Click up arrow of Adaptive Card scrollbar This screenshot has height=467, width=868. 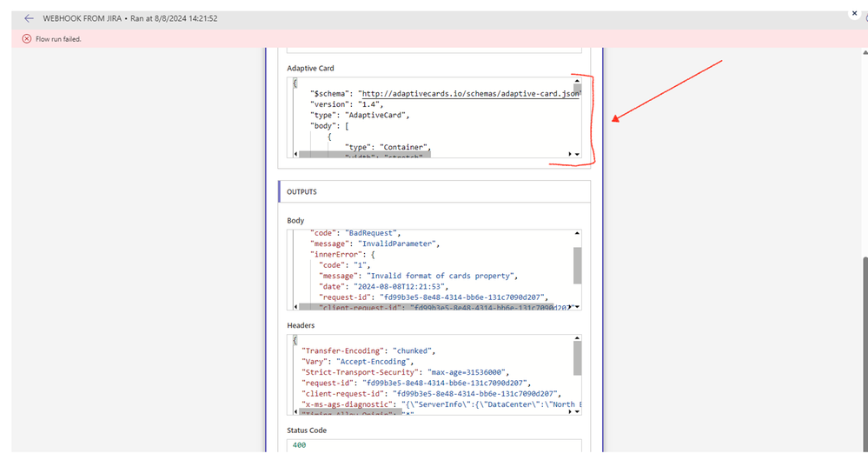point(577,81)
